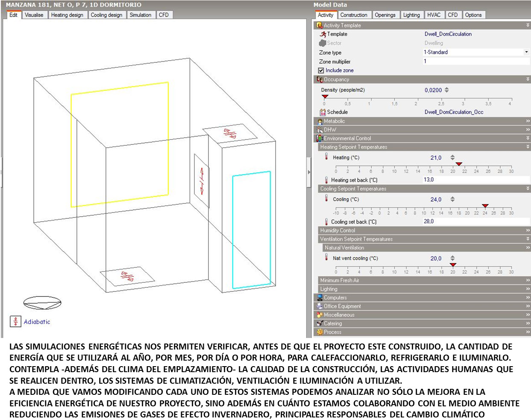Collapse the Heating Setpoint Temperatures section
531x420 pixels.
[528, 147]
